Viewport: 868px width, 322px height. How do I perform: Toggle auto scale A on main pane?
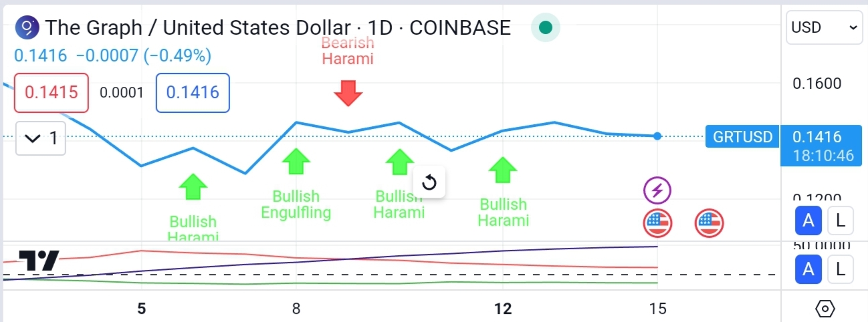click(808, 219)
